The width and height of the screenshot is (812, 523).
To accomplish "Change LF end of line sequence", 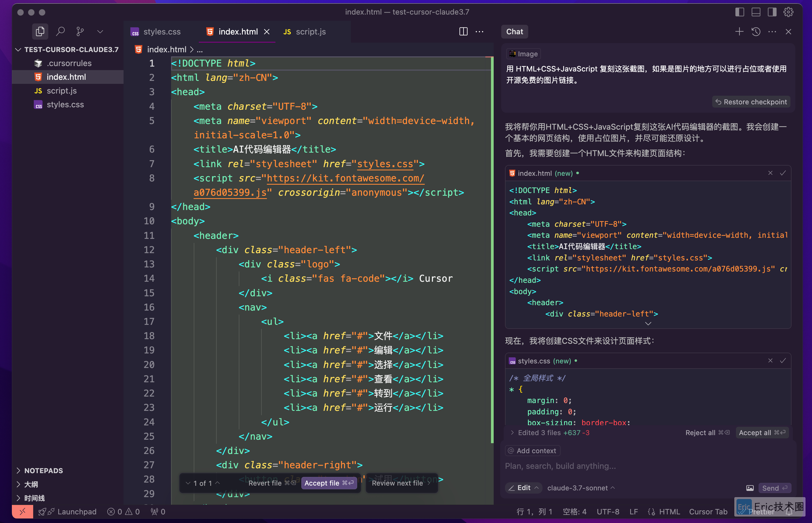I will pos(633,511).
